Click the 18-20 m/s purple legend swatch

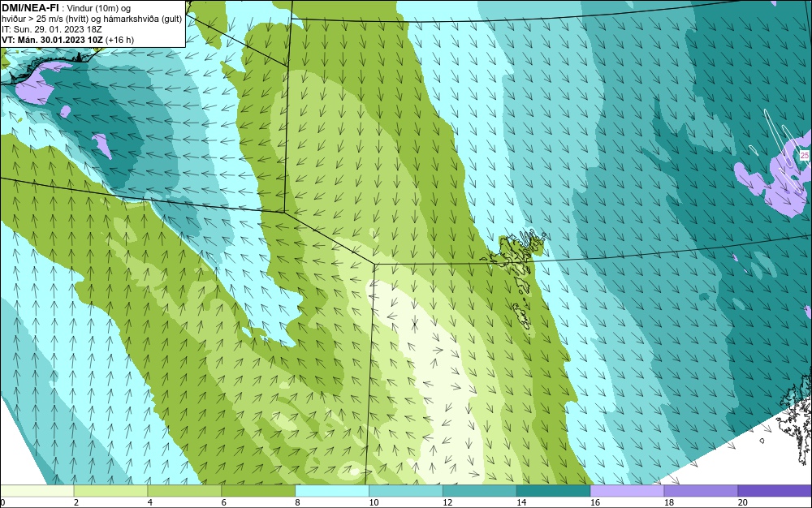pos(701,490)
